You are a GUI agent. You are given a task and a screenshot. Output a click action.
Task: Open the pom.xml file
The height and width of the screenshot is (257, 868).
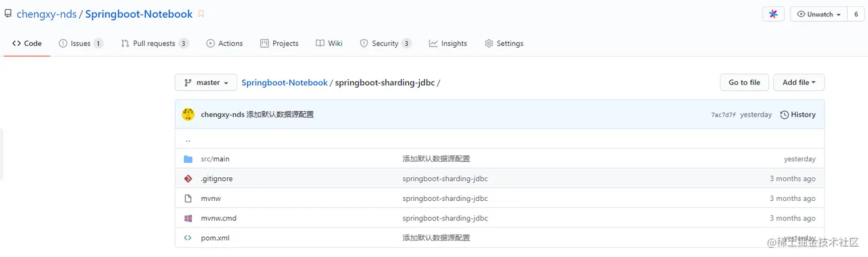pos(215,237)
